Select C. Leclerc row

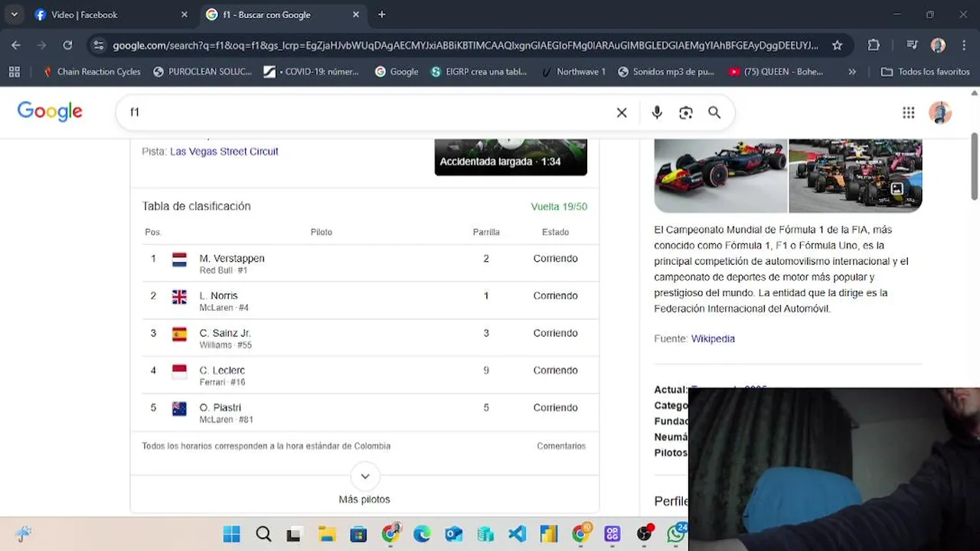(364, 376)
